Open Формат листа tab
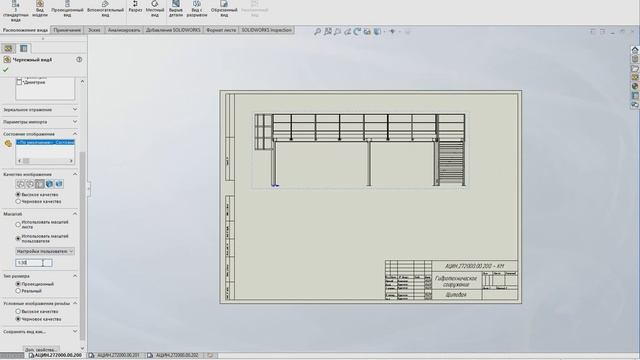640x360 pixels. [x=221, y=30]
